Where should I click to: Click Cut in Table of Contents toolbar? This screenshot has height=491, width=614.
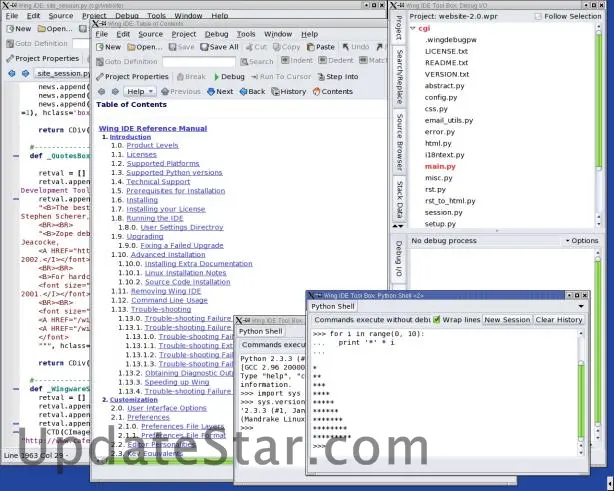click(256, 47)
